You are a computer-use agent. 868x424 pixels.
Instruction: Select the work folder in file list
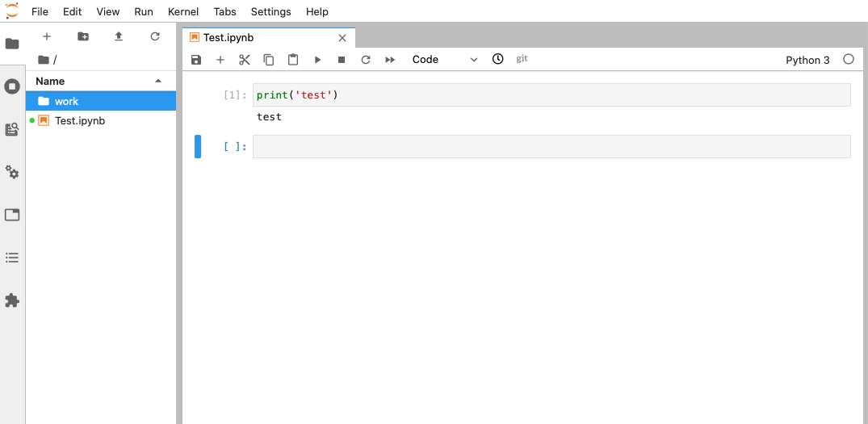click(66, 101)
